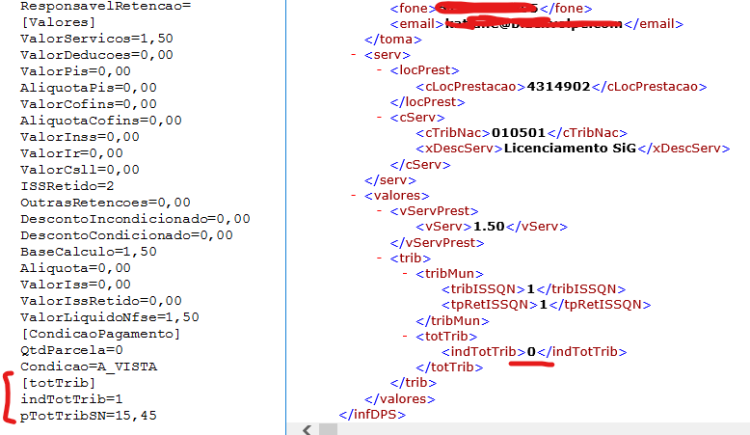
Task: Collapse the vServPrest XML node
Action: click(x=379, y=211)
